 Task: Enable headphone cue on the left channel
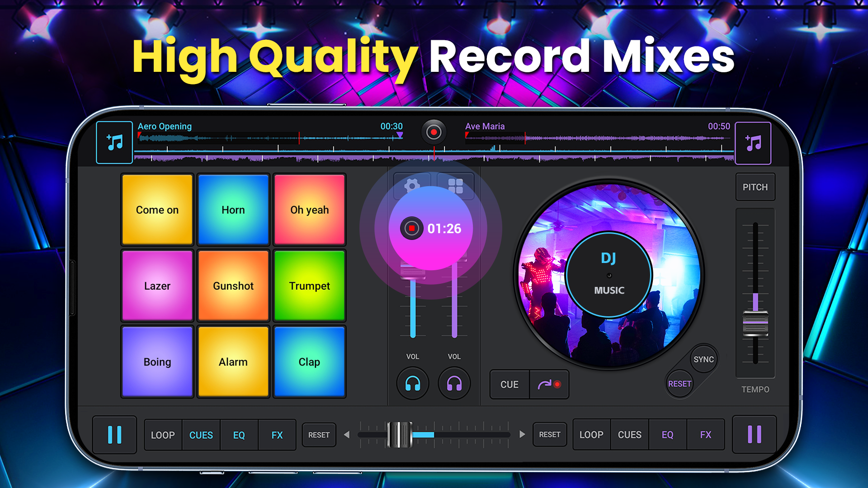pyautogui.click(x=412, y=384)
